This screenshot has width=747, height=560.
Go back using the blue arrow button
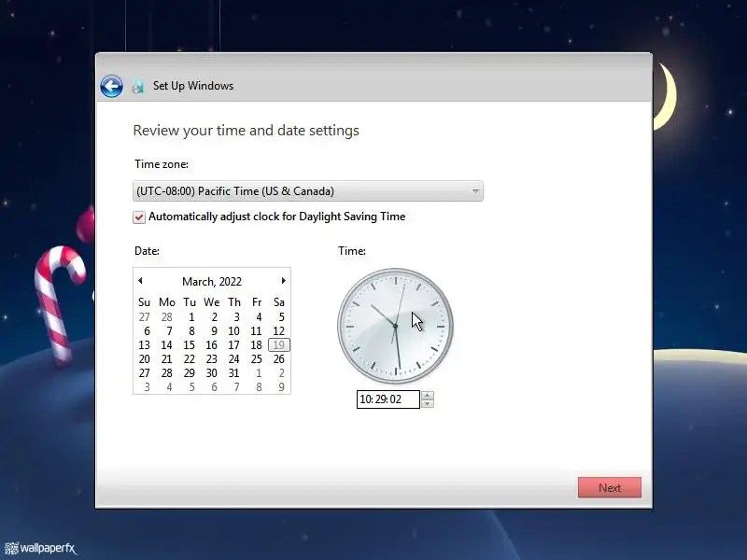click(111, 86)
